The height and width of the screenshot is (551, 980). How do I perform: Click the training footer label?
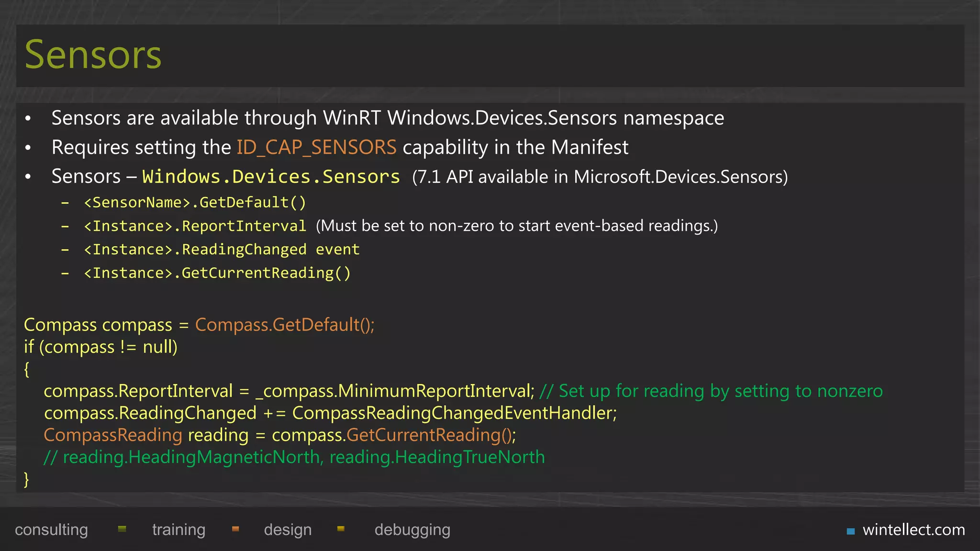pos(178,530)
